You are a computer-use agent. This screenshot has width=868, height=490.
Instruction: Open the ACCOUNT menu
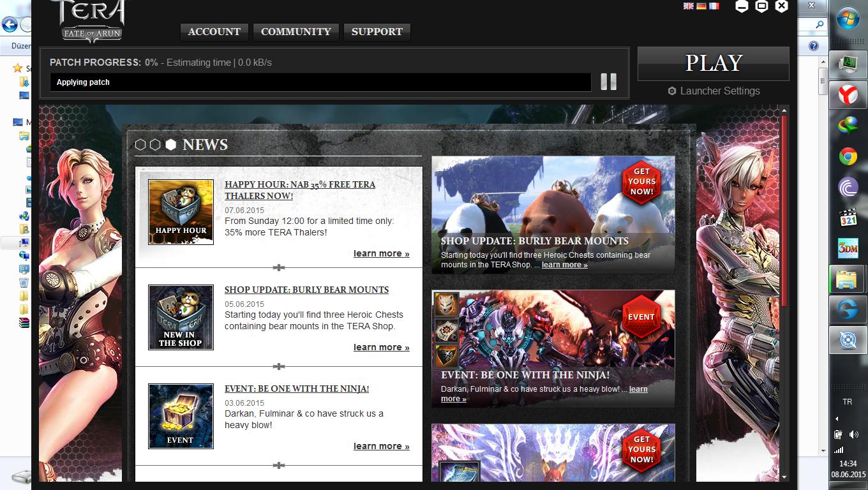click(214, 31)
